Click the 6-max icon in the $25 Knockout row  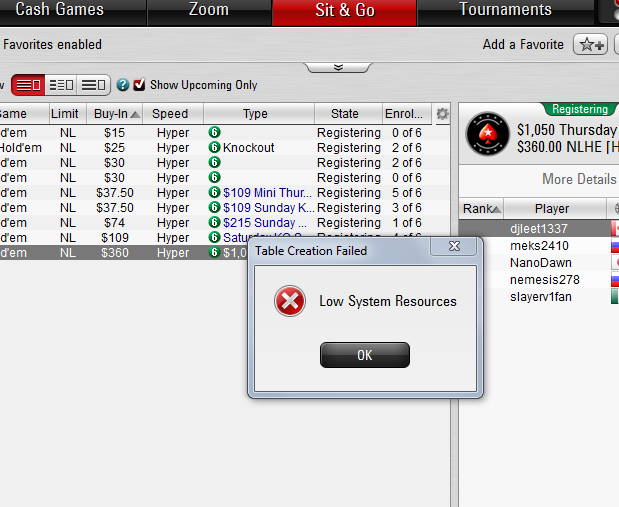pyautogui.click(x=214, y=147)
